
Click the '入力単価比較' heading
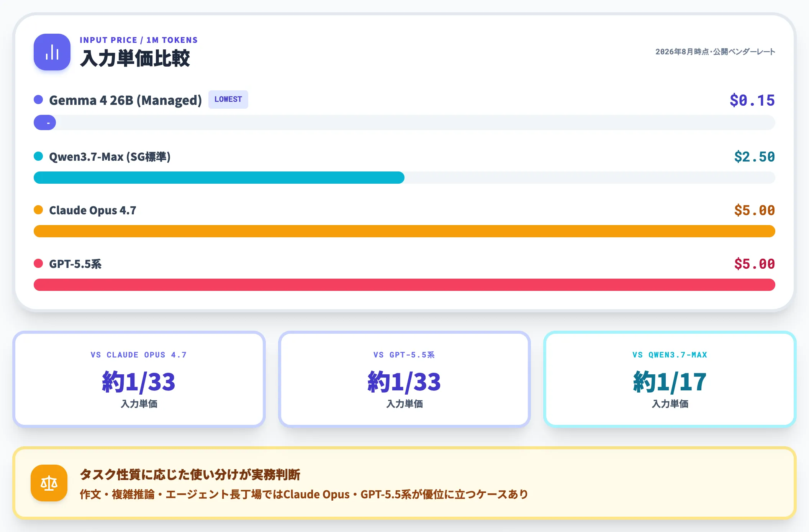135,59
